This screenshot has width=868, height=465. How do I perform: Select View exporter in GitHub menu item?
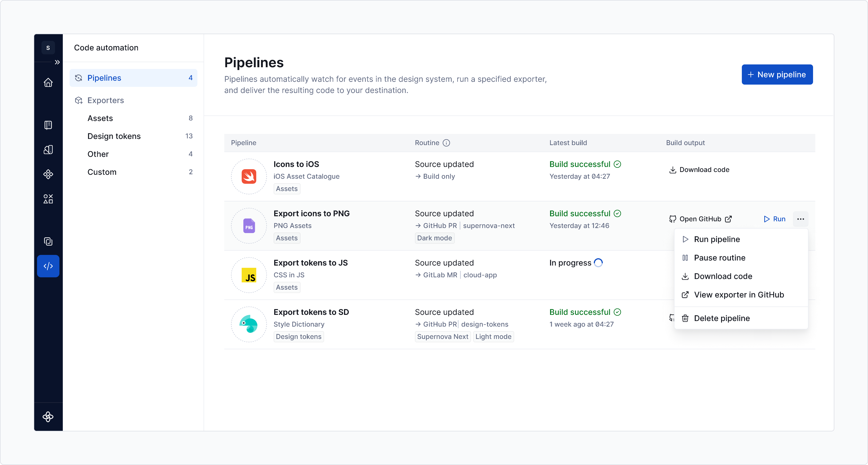(x=738, y=295)
